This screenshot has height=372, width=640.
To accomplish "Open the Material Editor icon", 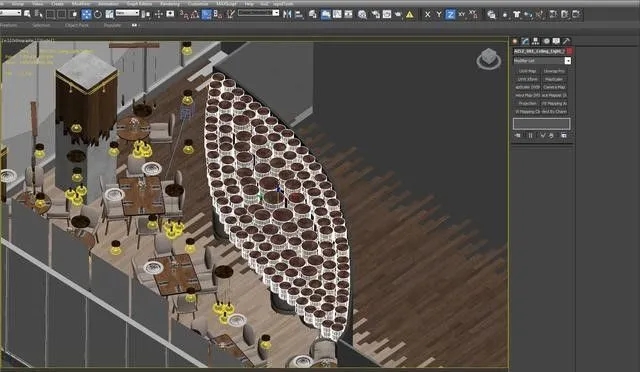I will coord(362,15).
